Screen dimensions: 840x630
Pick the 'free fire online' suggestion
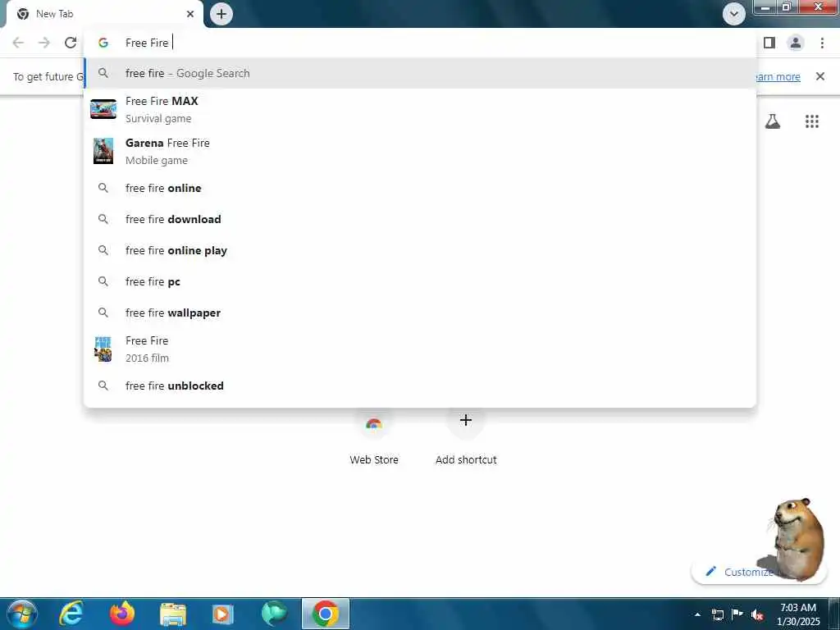coord(420,188)
